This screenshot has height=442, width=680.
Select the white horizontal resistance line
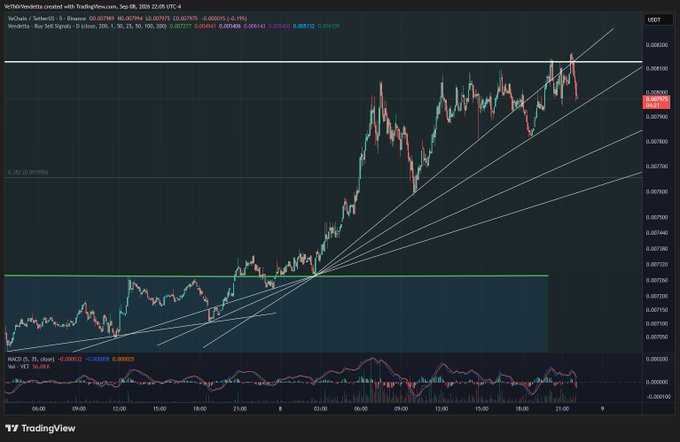(323, 62)
